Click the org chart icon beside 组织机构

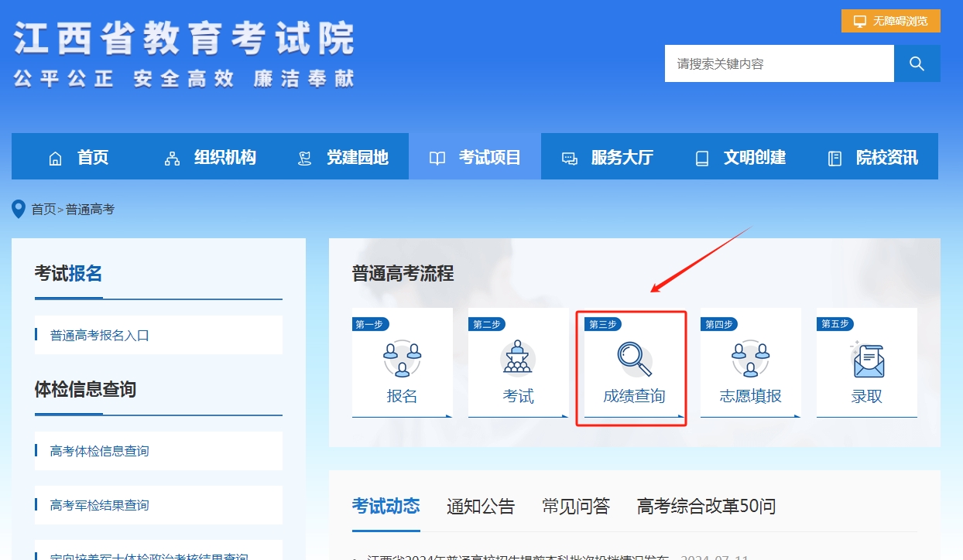click(x=172, y=159)
